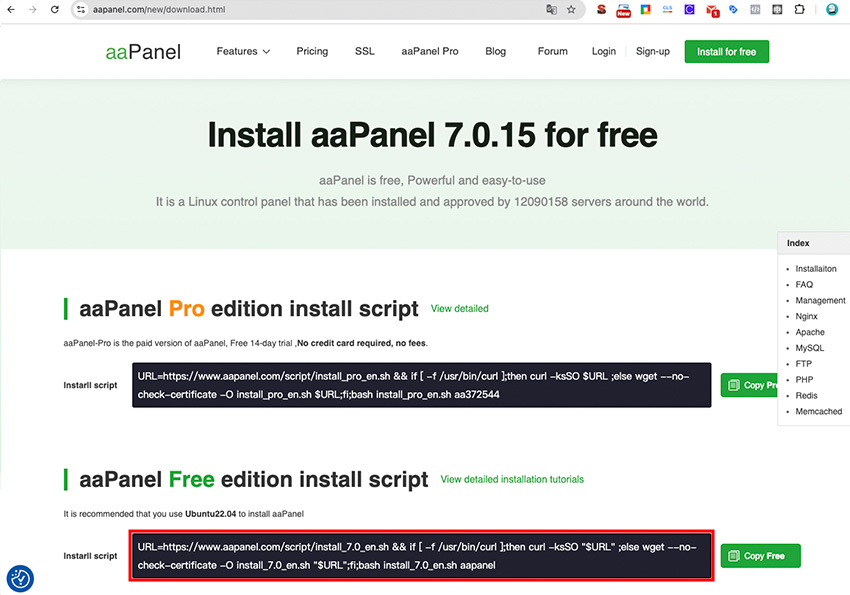The width and height of the screenshot is (850, 595).
Task: Open the Blog page
Action: tap(495, 51)
